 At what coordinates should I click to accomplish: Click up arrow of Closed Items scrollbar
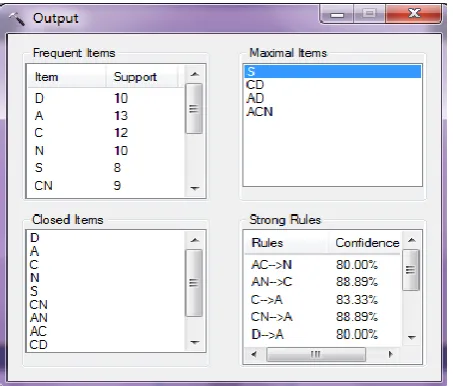click(x=195, y=240)
